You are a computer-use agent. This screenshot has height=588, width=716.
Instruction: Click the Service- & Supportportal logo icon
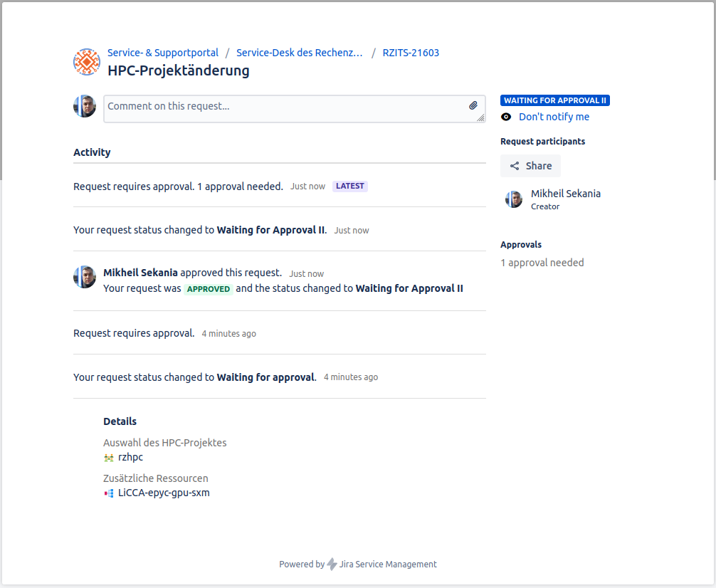[87, 62]
